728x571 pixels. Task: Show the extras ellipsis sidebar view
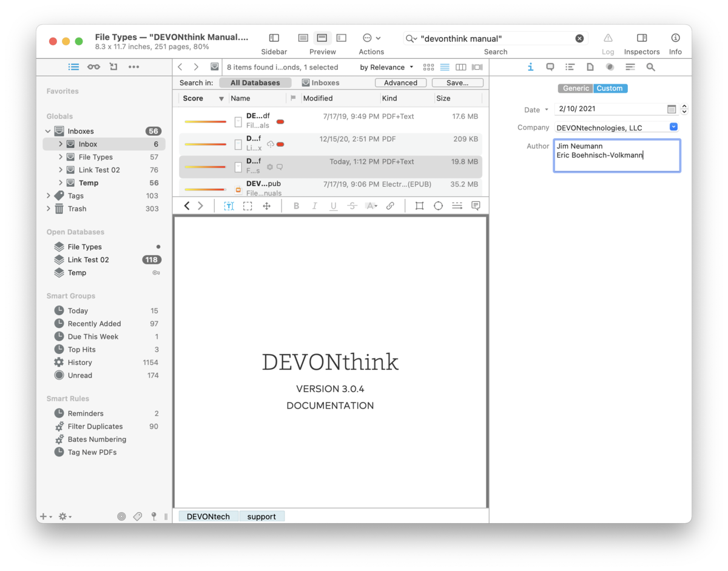[134, 67]
